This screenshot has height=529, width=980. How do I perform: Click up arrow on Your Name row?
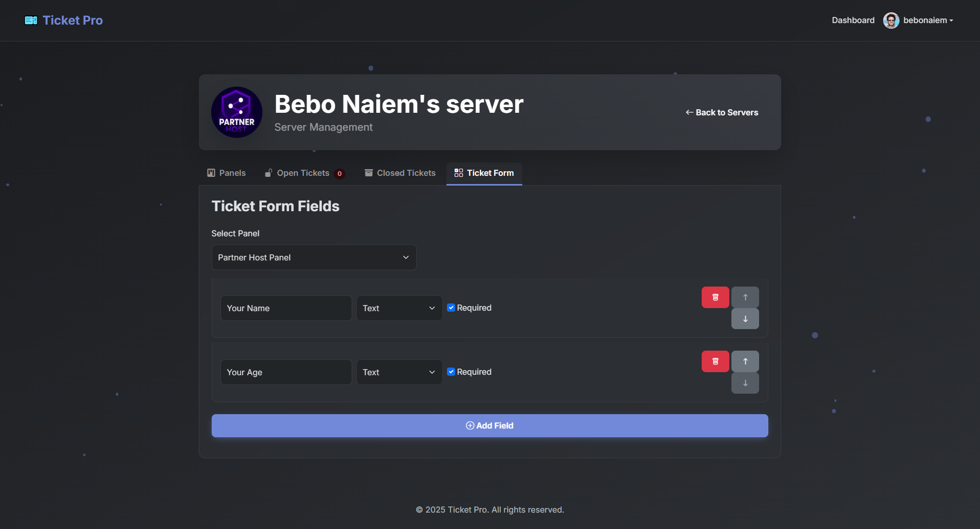coord(745,297)
